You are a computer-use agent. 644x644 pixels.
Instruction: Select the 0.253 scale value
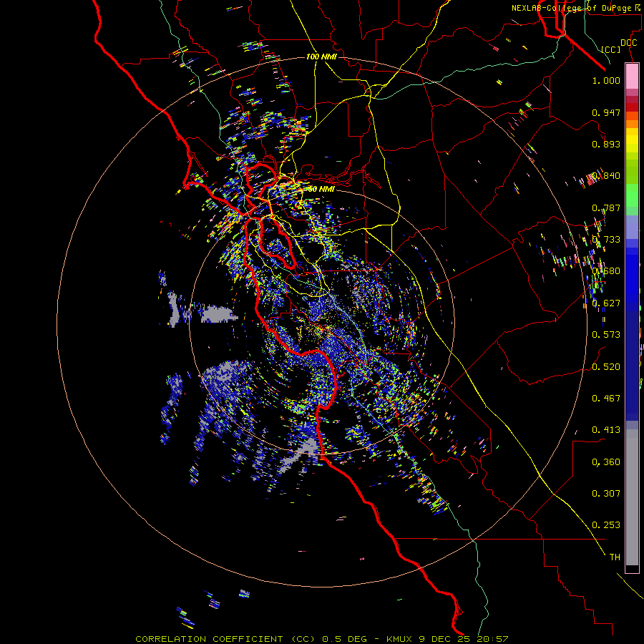pos(606,525)
